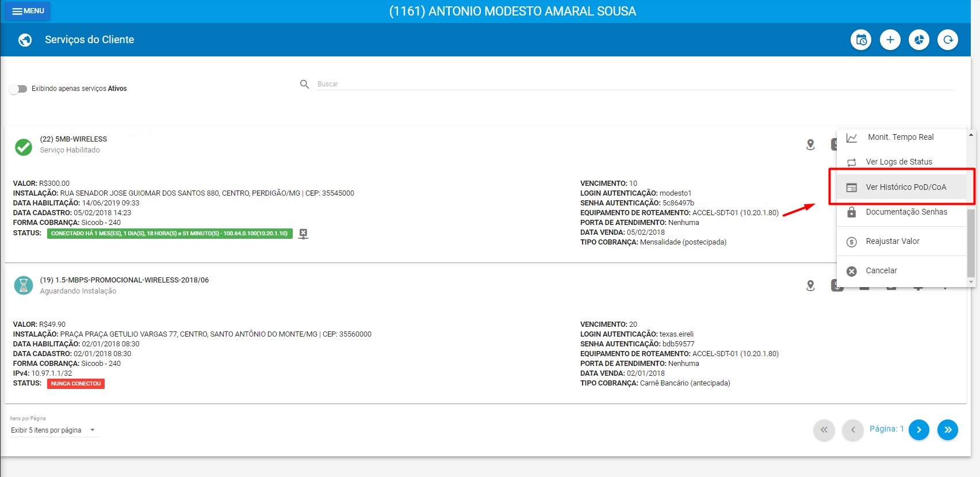Click green check icon of 5MB-WIRELESS service
The height and width of the screenshot is (477, 980).
[x=24, y=147]
